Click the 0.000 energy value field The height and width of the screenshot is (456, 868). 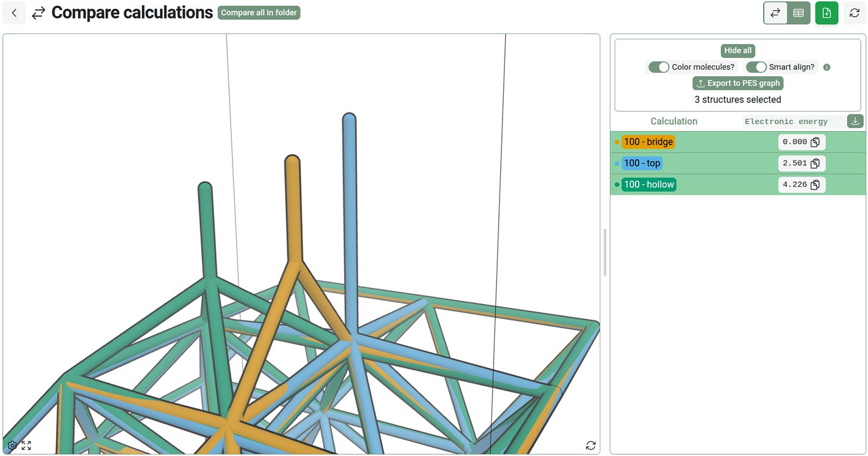click(x=802, y=142)
